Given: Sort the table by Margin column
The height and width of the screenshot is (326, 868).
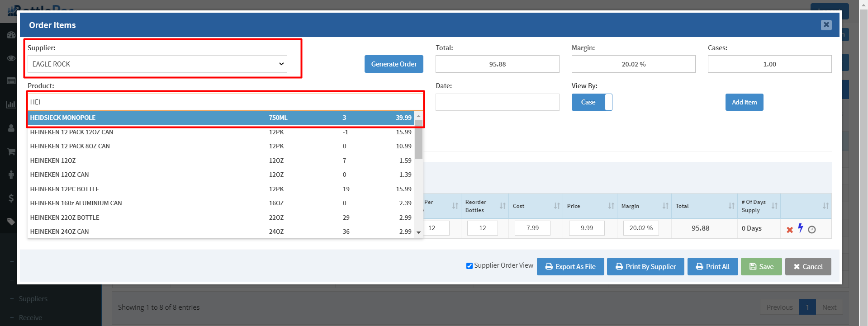Looking at the screenshot, I should [645, 206].
